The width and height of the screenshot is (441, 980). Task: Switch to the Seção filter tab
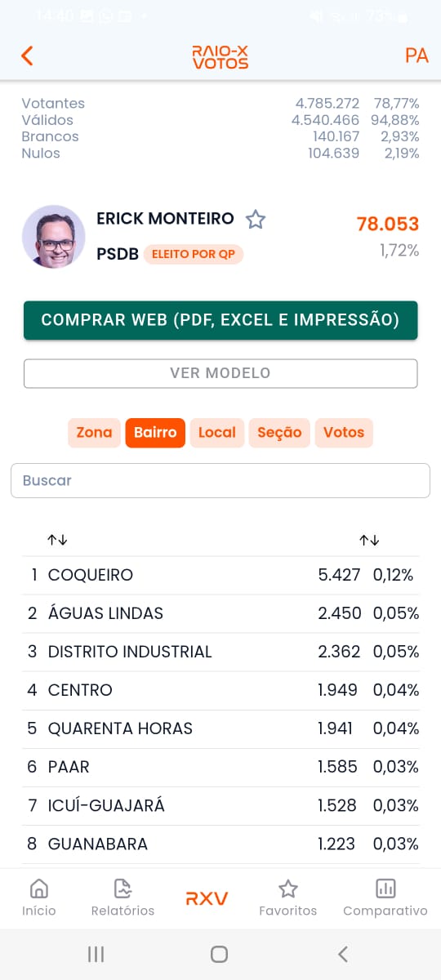(x=279, y=433)
